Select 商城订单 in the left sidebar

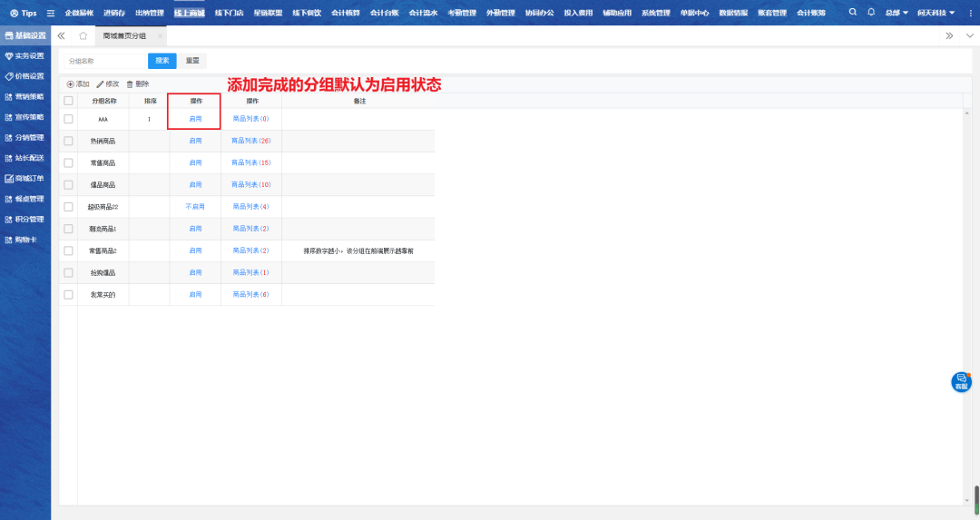(25, 179)
